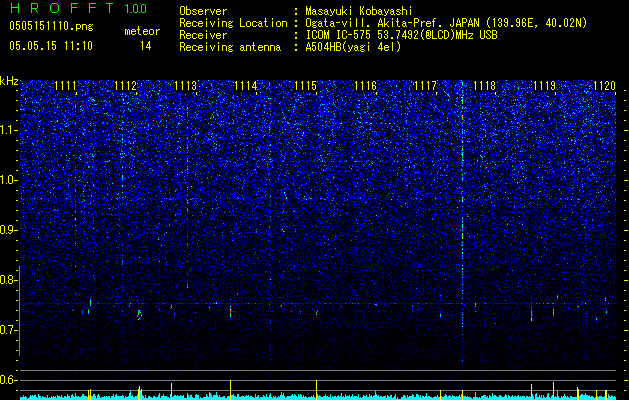Click the 0.9 kHz axis label
The width and height of the screenshot is (629, 400).
click(9, 230)
